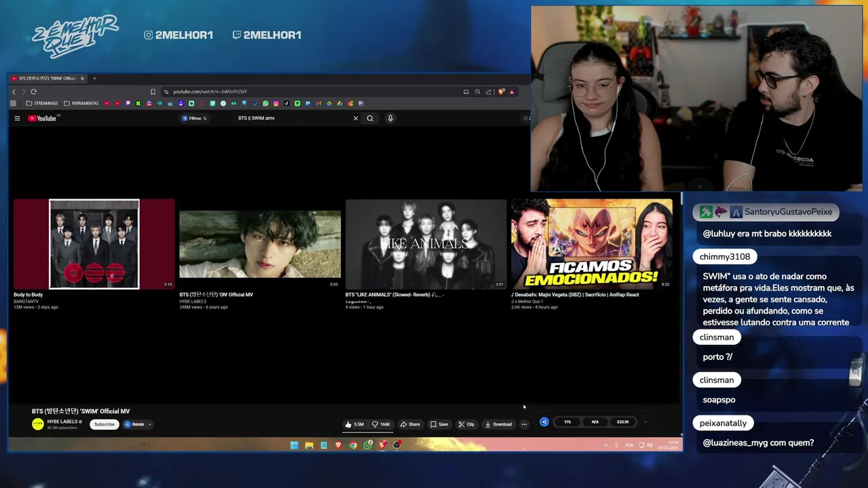Select the 11% stat pill
Screen dimensions: 868x488
point(568,422)
